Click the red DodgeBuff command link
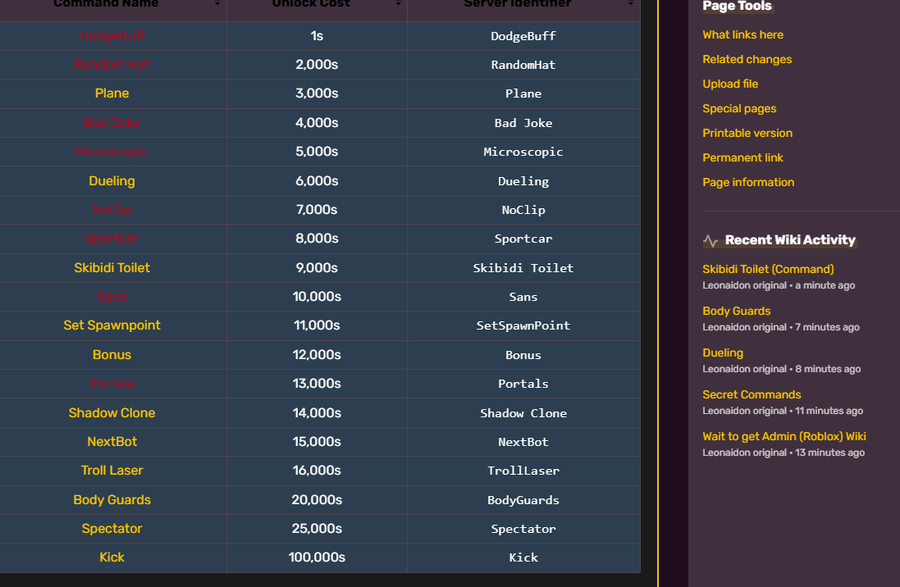900x587 pixels. click(112, 36)
